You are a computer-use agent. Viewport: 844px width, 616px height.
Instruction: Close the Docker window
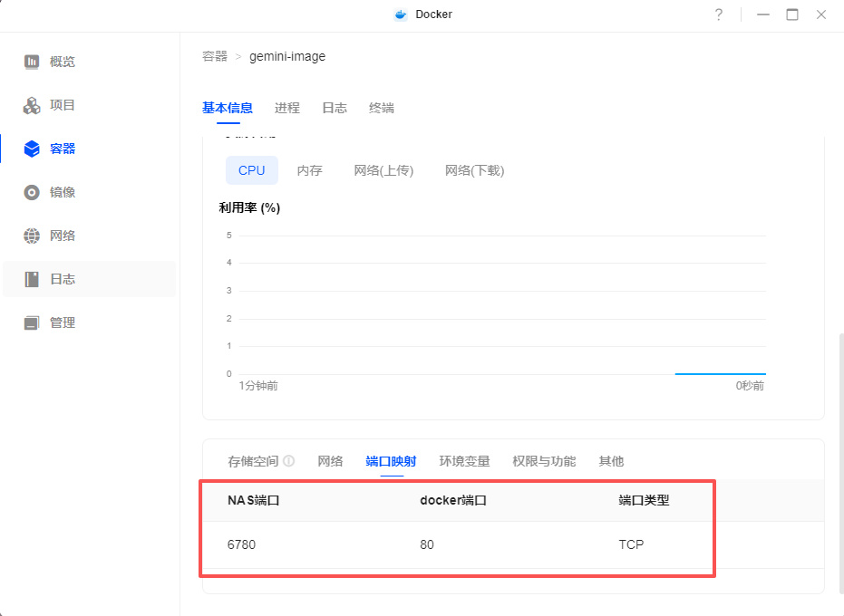(820, 14)
